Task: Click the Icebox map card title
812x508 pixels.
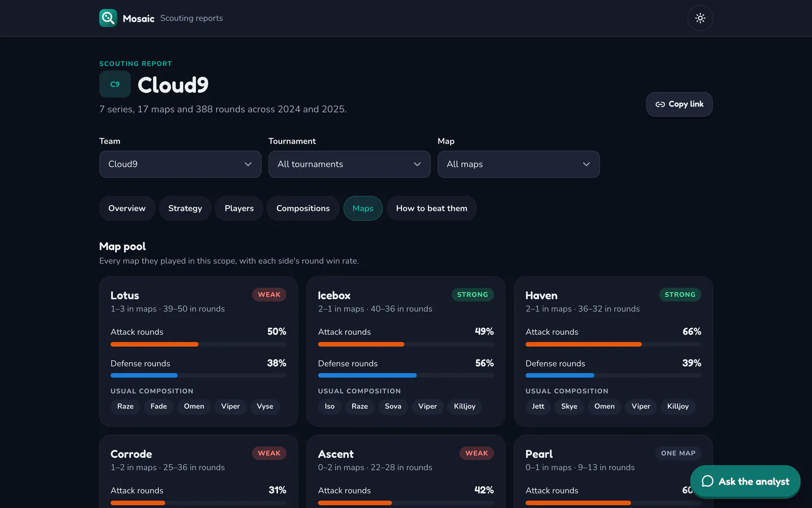Action: pyautogui.click(x=334, y=296)
